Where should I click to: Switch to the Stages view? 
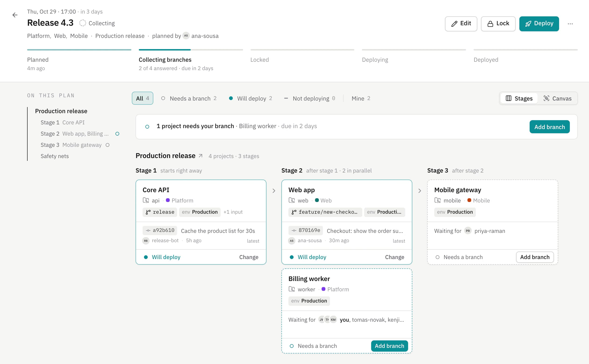pyautogui.click(x=519, y=98)
